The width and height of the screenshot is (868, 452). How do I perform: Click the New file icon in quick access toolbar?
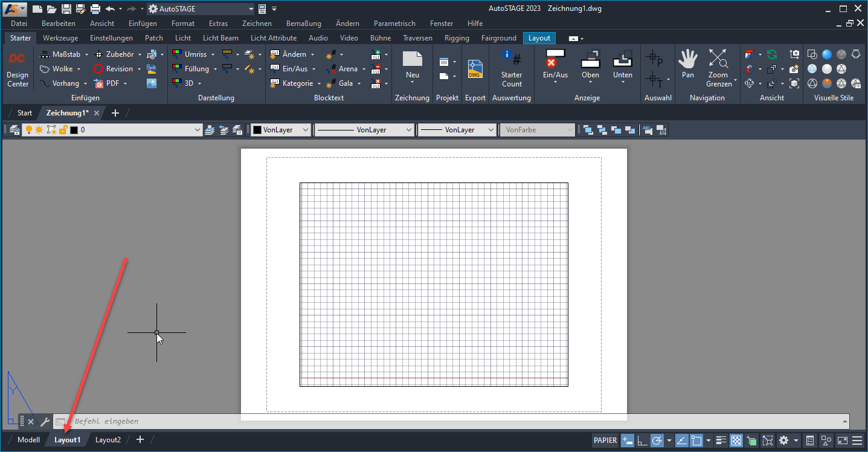click(x=37, y=9)
